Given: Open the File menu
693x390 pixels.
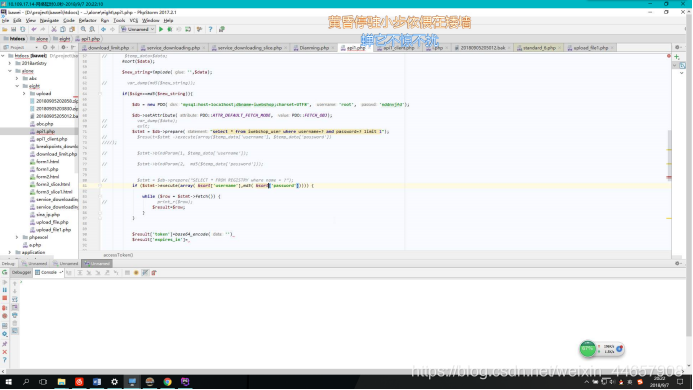Looking at the screenshot, I should click(x=5, y=20).
